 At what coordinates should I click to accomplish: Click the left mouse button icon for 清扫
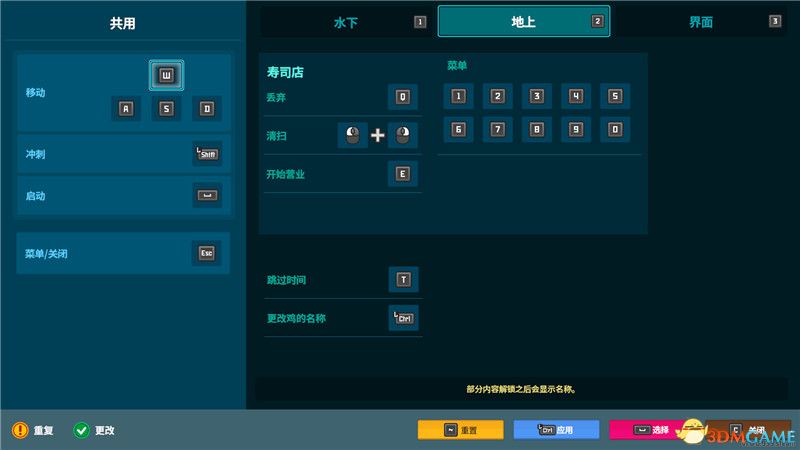point(353,135)
